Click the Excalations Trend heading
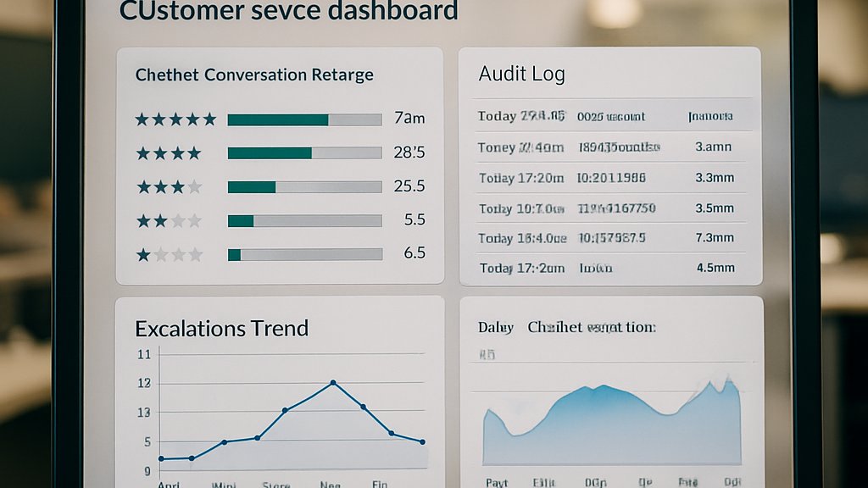 (x=221, y=329)
